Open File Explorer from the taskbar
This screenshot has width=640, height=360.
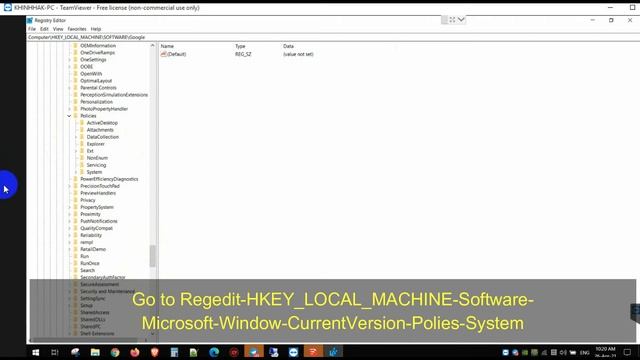coord(95,352)
